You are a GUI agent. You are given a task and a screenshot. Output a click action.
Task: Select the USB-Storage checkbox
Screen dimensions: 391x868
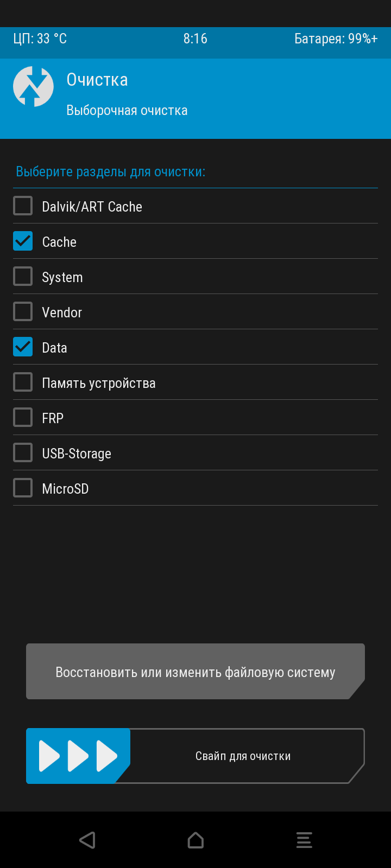click(x=23, y=453)
